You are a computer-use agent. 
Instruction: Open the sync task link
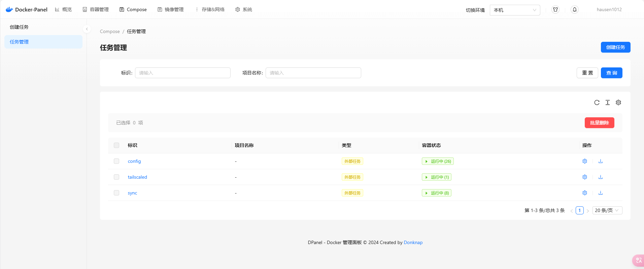pos(132,193)
